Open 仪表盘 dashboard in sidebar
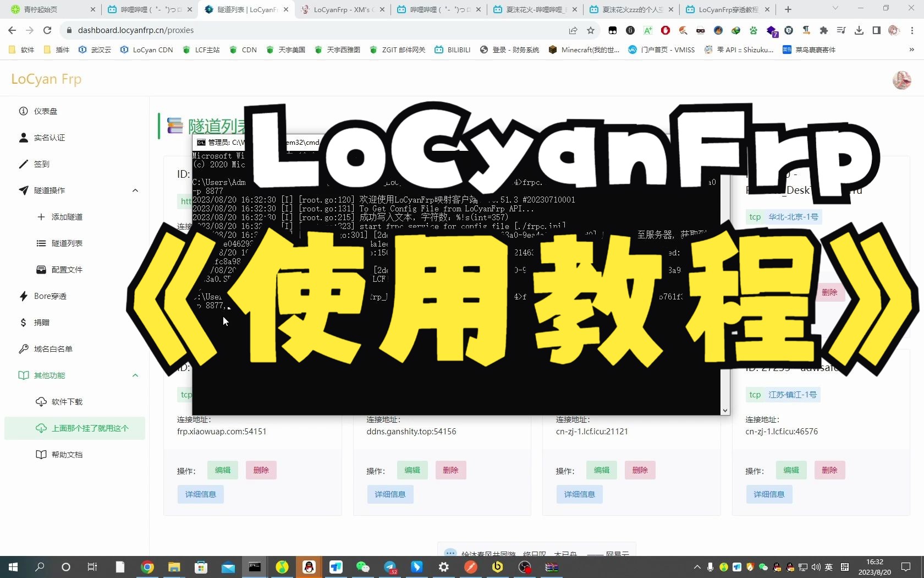924x578 pixels. [x=45, y=111]
